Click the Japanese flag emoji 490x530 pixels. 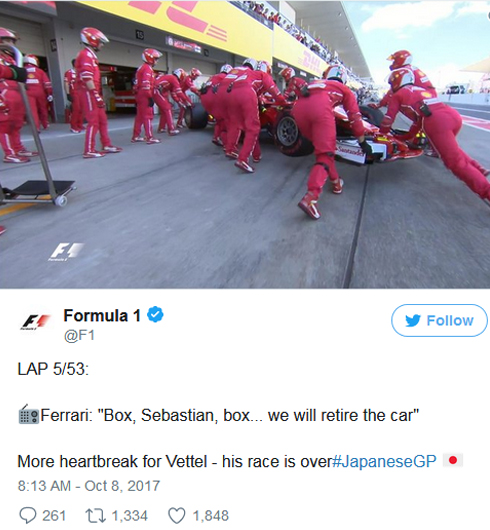453,460
